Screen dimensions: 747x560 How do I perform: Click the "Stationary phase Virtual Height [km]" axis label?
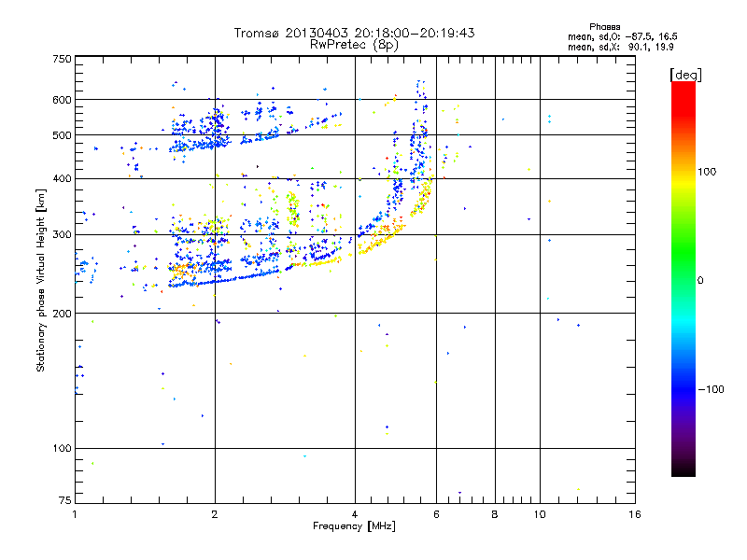tap(41, 280)
